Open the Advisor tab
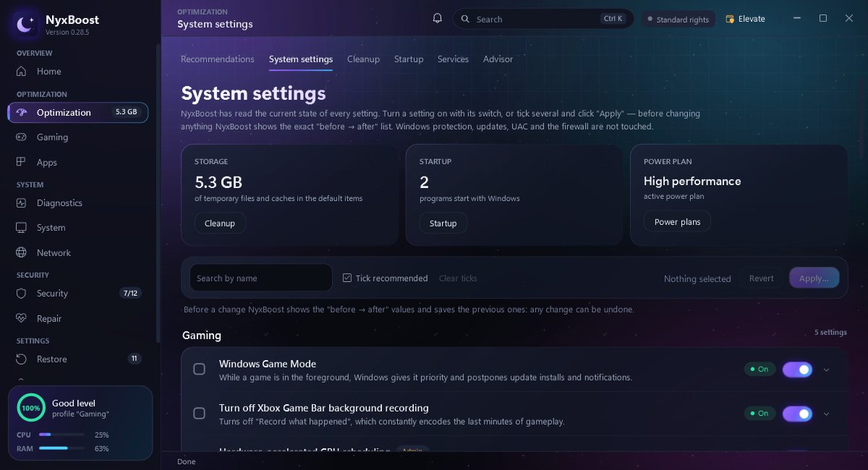 pos(498,59)
